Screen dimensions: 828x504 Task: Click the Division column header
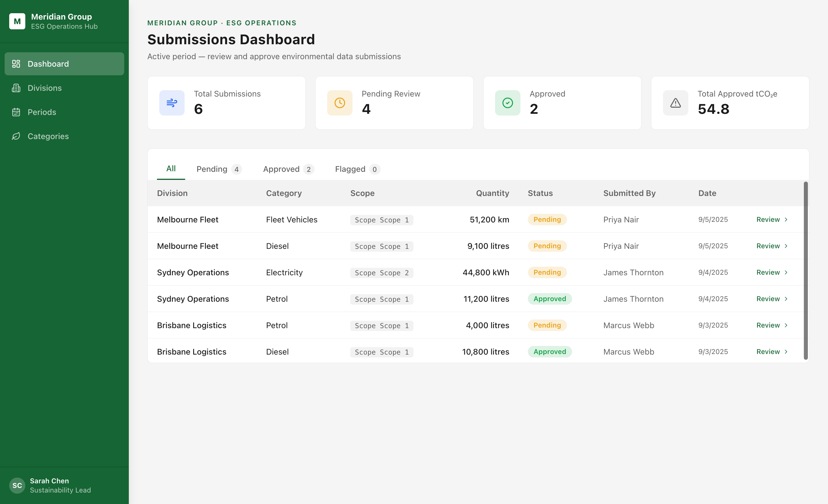pos(172,193)
